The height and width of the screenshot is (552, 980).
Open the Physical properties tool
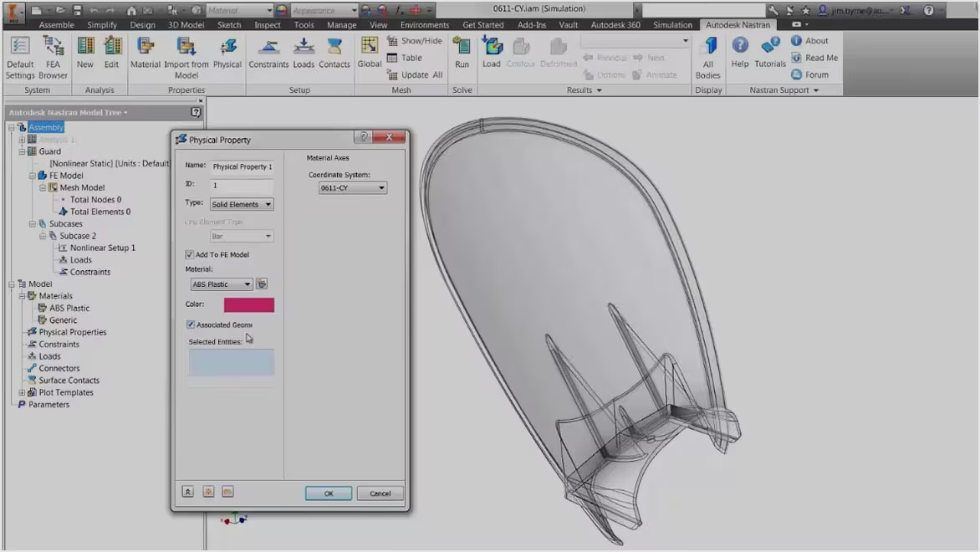tap(227, 53)
